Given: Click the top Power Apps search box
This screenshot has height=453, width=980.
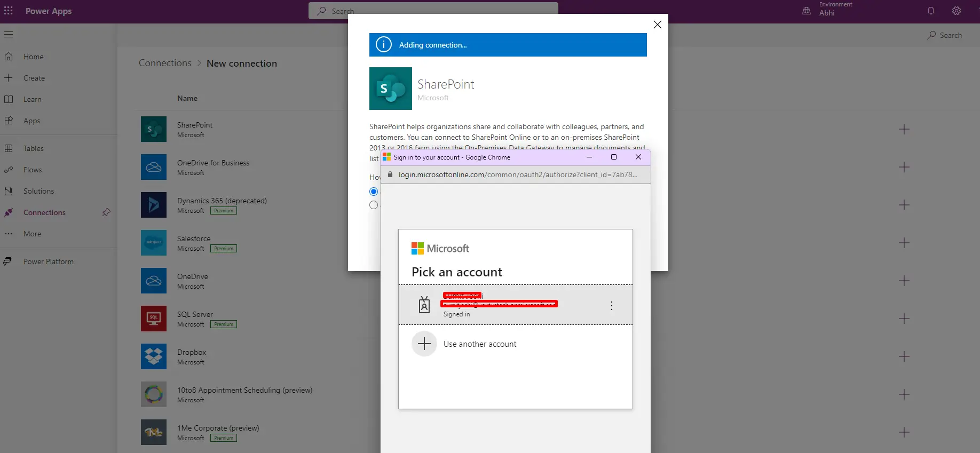Looking at the screenshot, I should pos(433,11).
